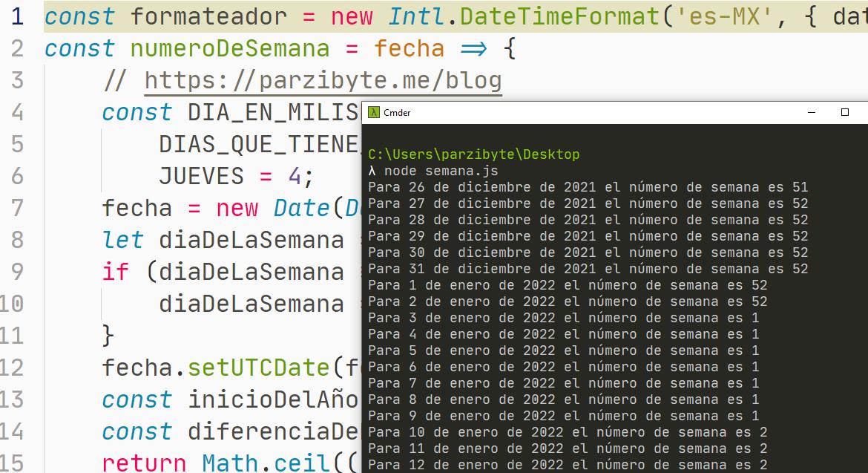Minimize the Cmder window
The height and width of the screenshot is (473, 868).
[812, 112]
